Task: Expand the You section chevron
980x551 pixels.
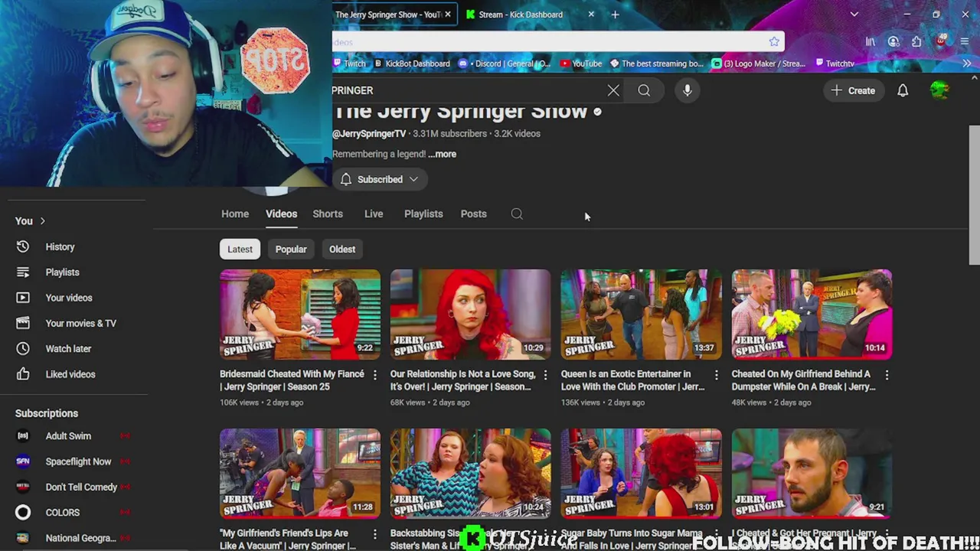Action: click(42, 221)
